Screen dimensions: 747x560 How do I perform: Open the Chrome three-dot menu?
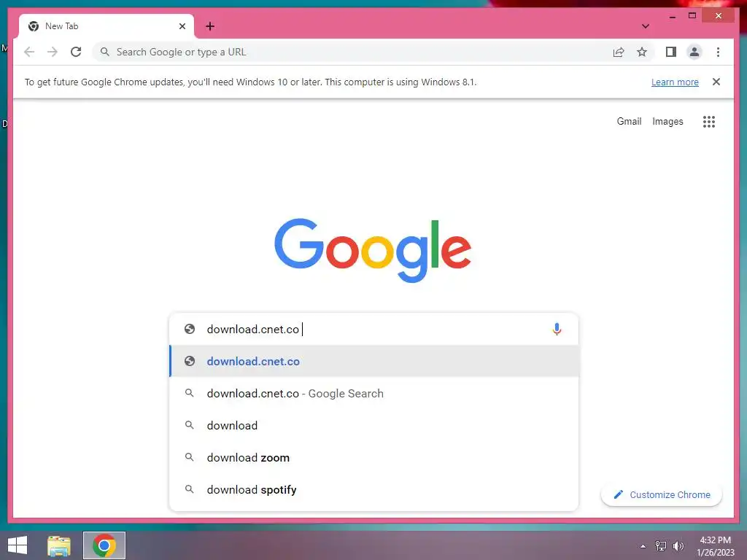tap(718, 52)
